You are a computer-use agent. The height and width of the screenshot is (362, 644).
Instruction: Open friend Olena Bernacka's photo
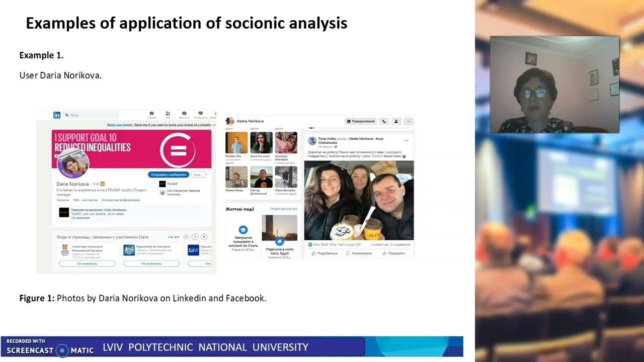point(286,177)
